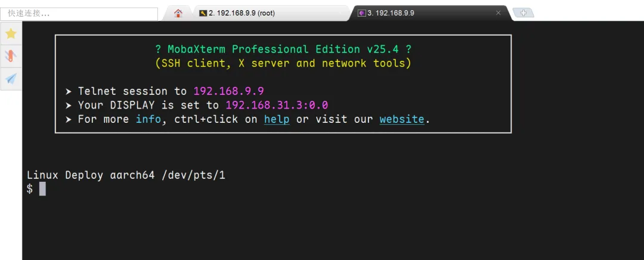Close the 3. 192.168.9.9 tab
This screenshot has height=260, width=644.
tap(498, 13)
